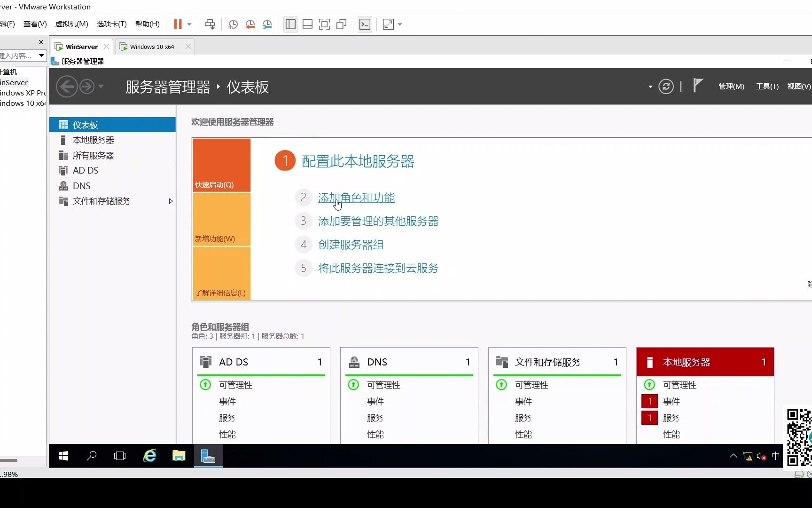Screen dimensions: 812x508
Task: Take a snapshot of this virtual machine
Action: (233, 24)
